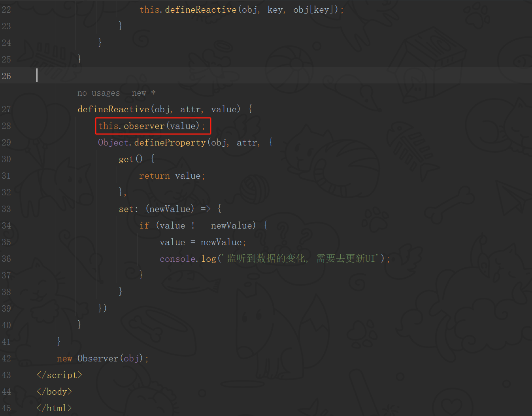The image size is (532, 416).
Task: Click the !== operator on line 34
Action: pos(198,225)
